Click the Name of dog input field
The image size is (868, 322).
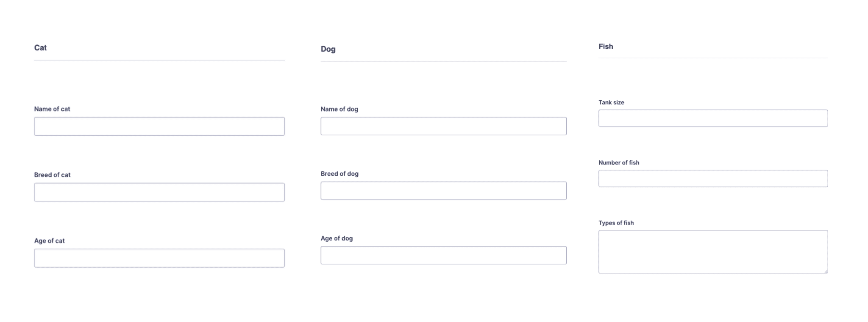(443, 126)
